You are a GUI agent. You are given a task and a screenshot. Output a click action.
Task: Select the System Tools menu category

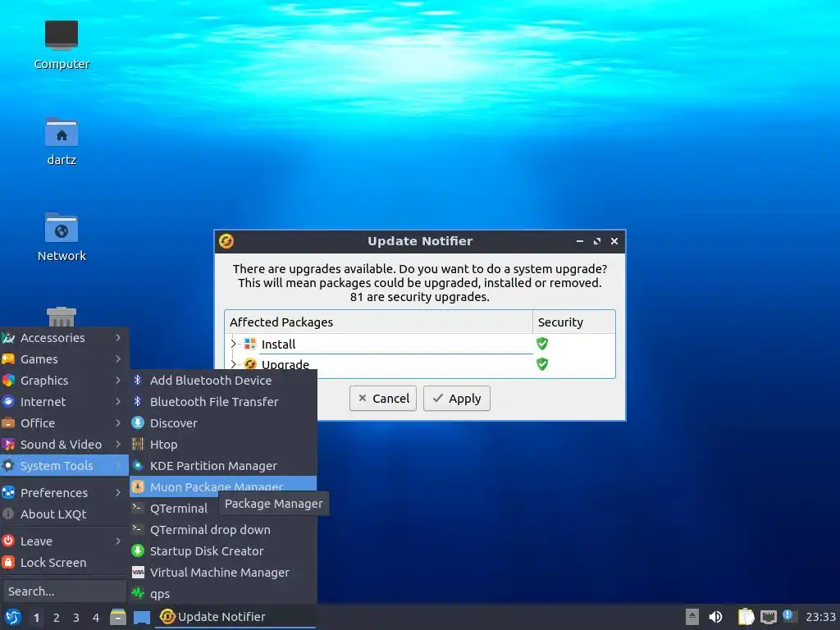tap(64, 466)
